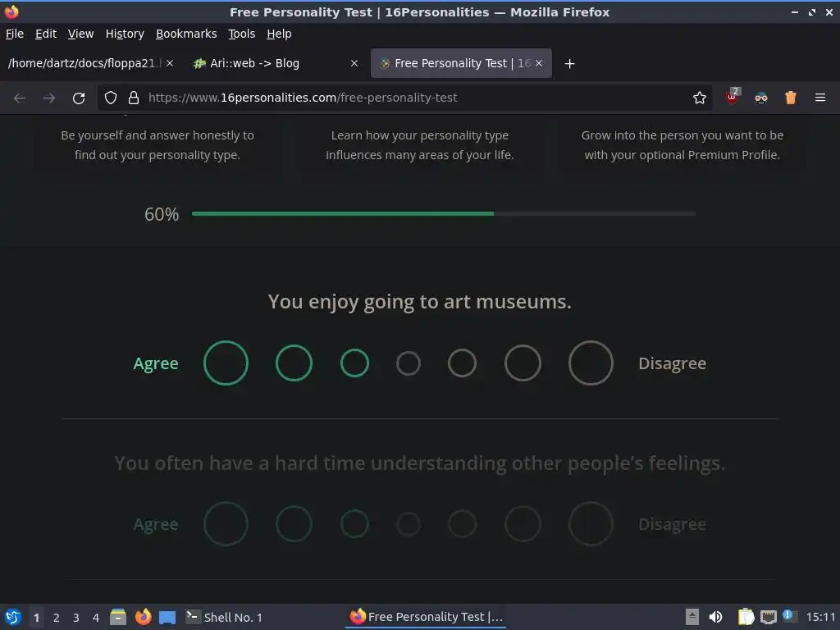Switch to workspace 2 in the taskbar

click(x=57, y=618)
